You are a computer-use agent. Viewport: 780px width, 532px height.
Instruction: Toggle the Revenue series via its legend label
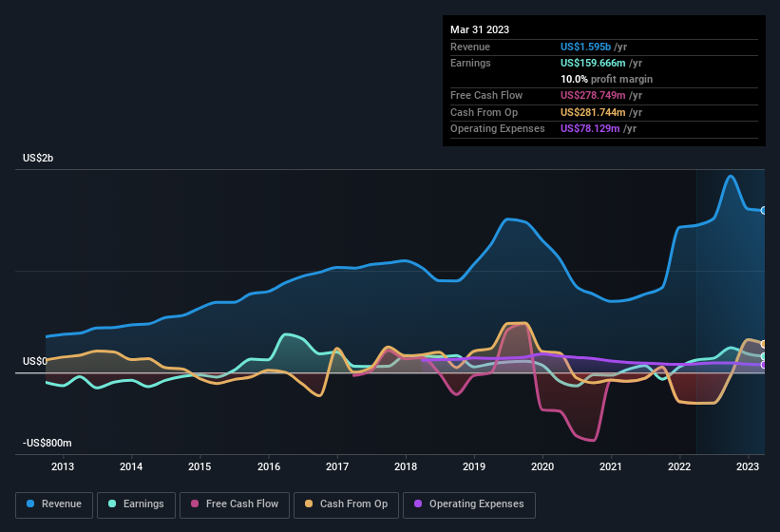tap(62, 504)
